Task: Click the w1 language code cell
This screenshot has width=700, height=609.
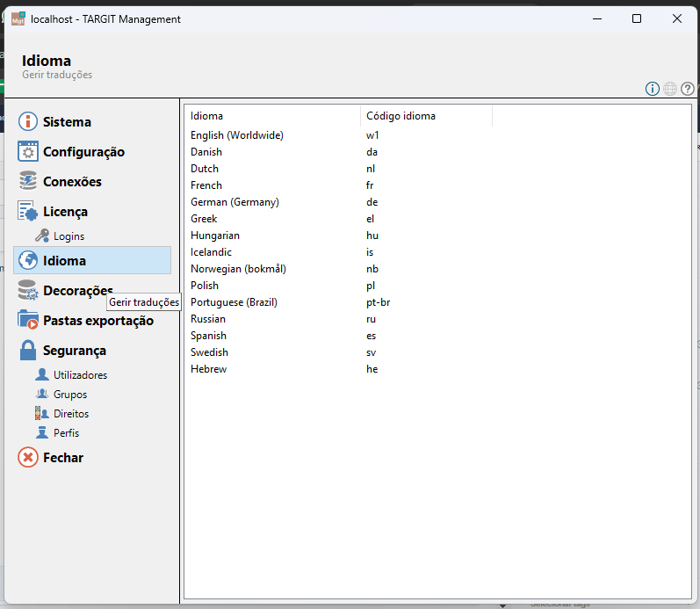Action: pos(372,135)
